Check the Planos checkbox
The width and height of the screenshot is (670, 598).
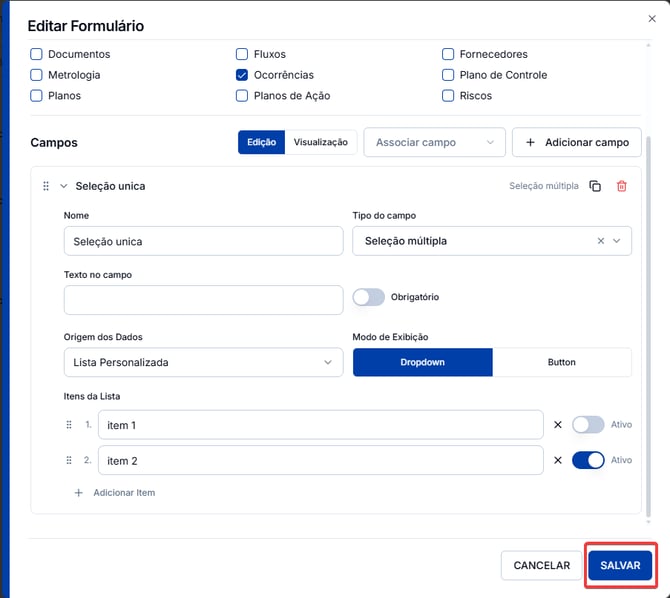click(x=36, y=95)
